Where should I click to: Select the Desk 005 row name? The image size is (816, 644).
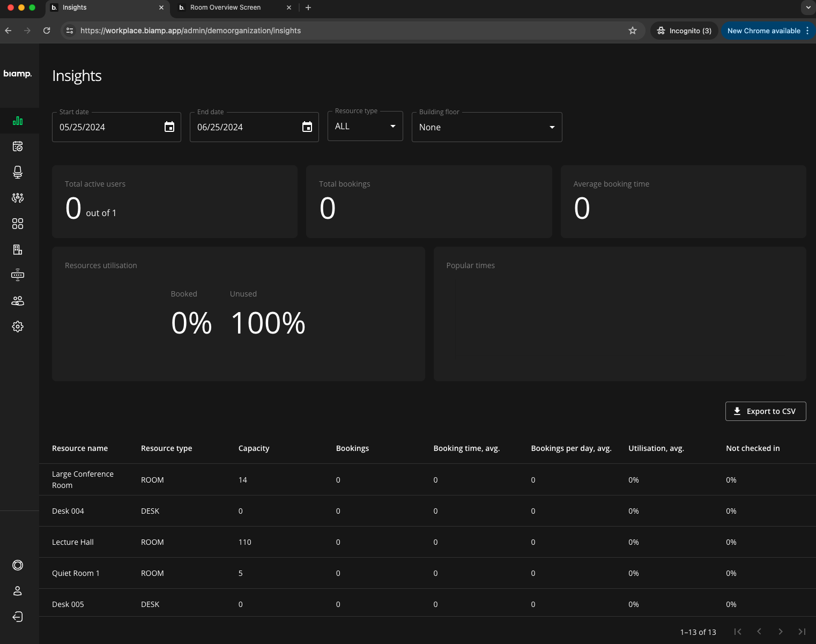(68, 604)
